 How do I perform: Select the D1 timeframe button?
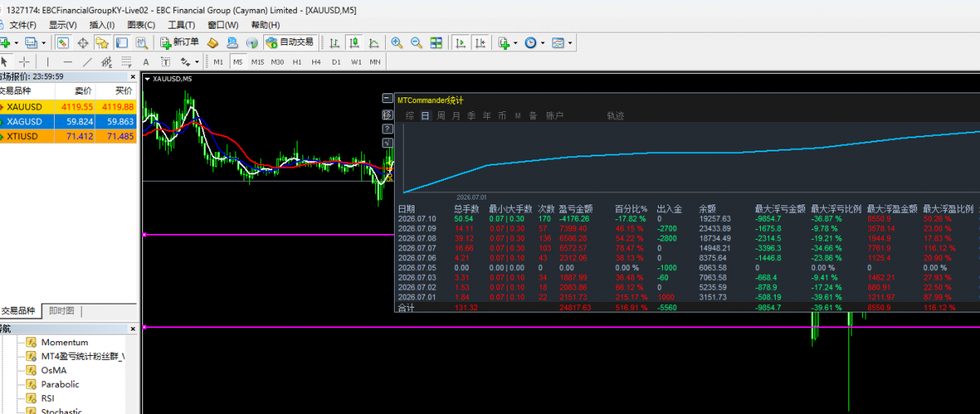tap(336, 62)
